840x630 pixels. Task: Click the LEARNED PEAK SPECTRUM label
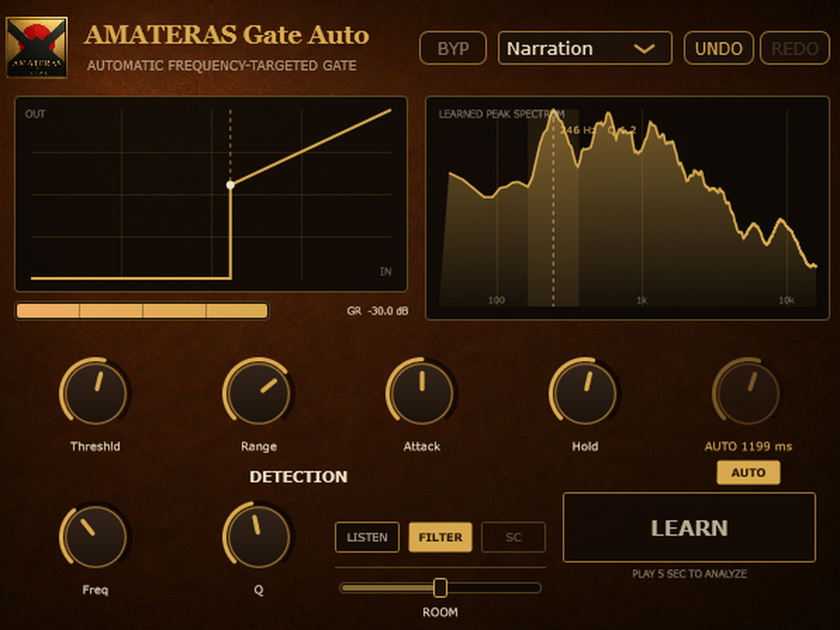click(x=501, y=114)
